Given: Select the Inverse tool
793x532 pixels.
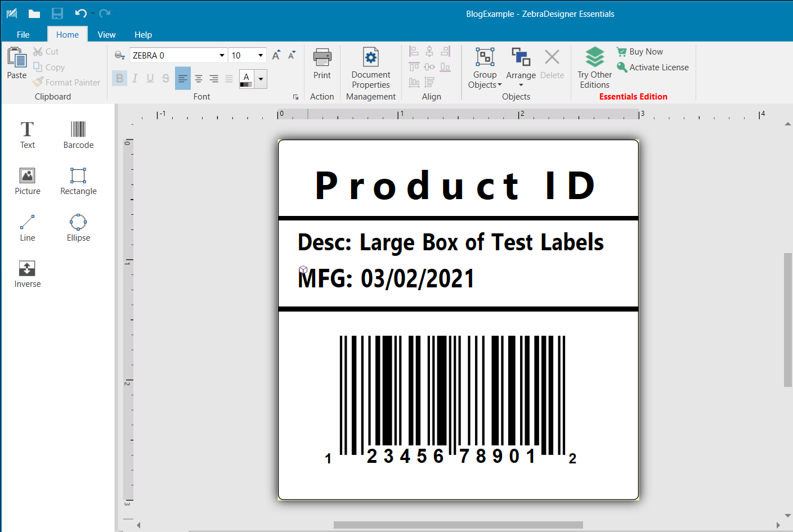Looking at the screenshot, I should [x=27, y=274].
